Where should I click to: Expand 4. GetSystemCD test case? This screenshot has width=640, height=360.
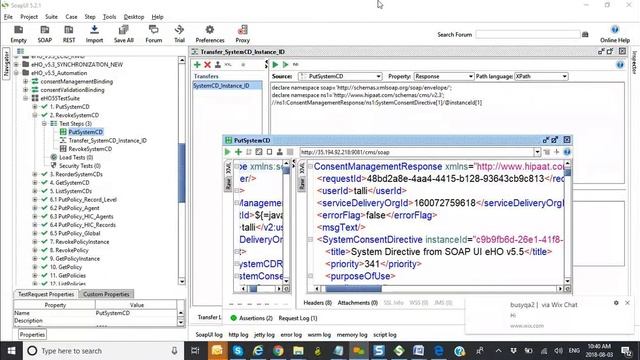point(35,182)
